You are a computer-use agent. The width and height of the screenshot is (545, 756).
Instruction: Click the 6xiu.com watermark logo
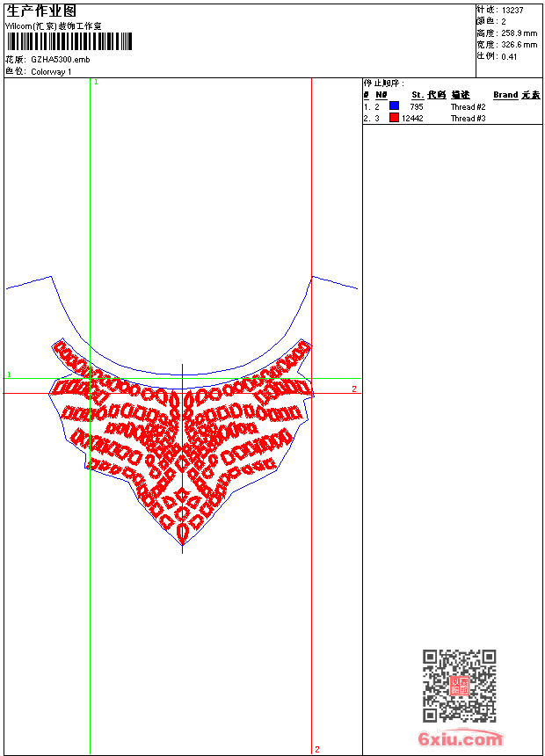[x=460, y=740]
